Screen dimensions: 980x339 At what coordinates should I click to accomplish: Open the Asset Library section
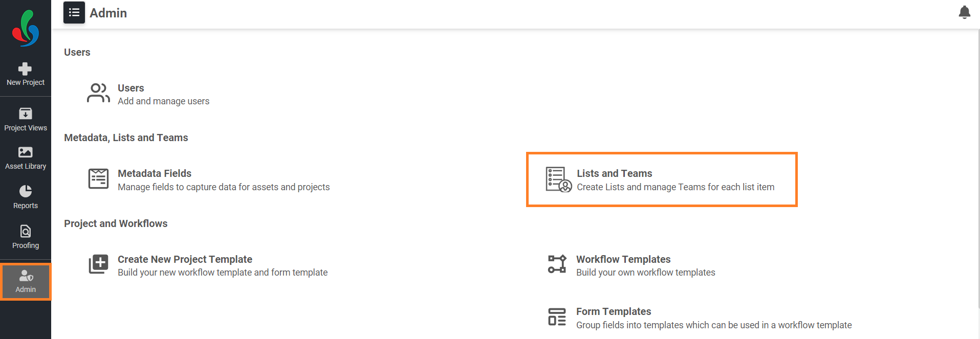pos(26,159)
